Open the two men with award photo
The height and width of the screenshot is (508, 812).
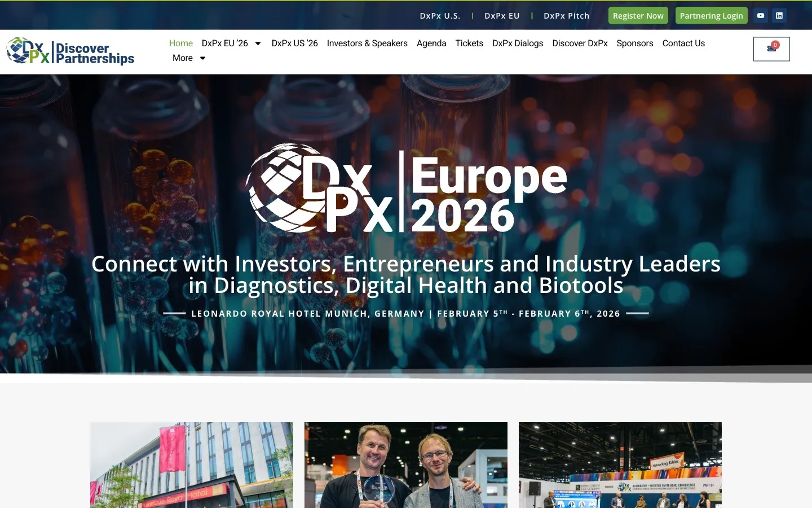(406, 465)
